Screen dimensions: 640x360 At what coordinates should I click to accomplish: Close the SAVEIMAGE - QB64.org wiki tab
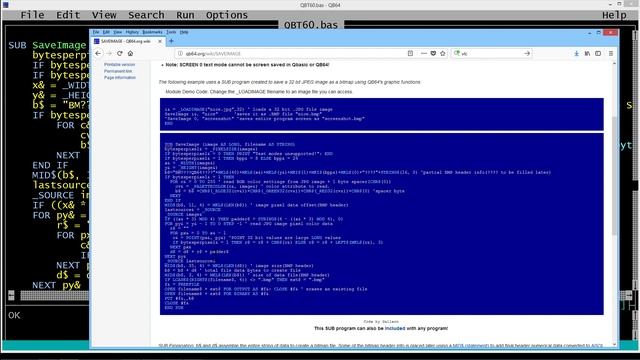point(160,41)
